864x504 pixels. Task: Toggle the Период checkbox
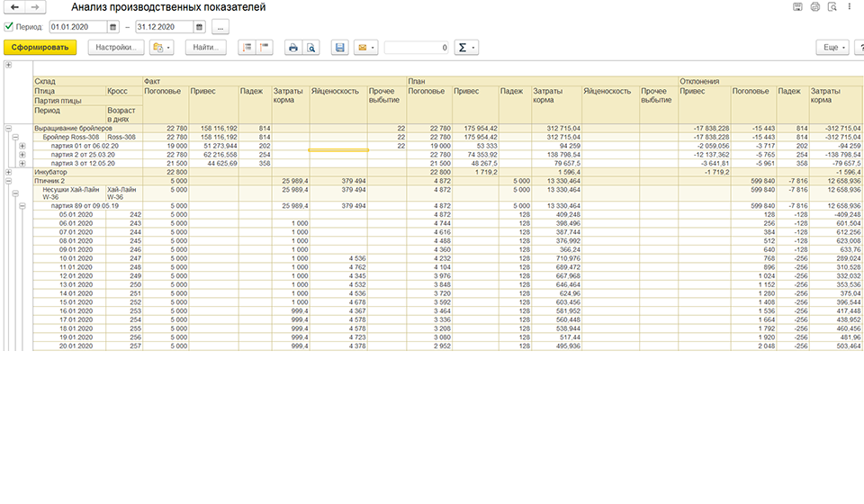pos(9,26)
